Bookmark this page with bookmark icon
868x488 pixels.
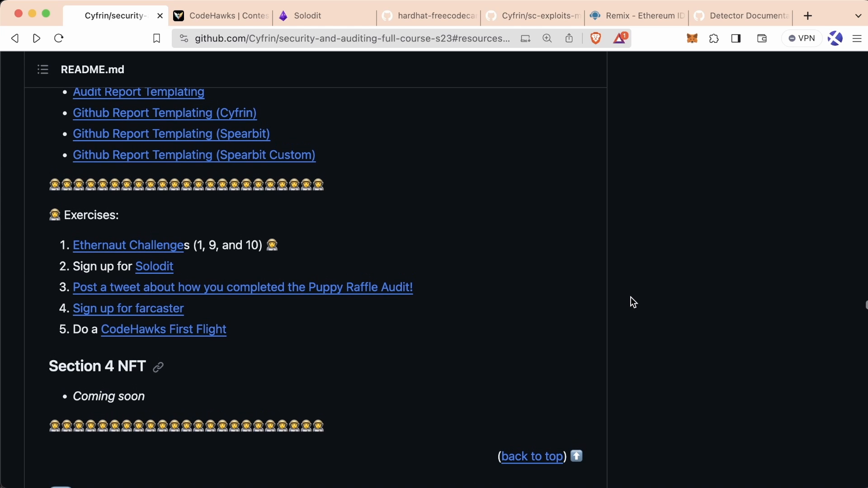click(156, 38)
